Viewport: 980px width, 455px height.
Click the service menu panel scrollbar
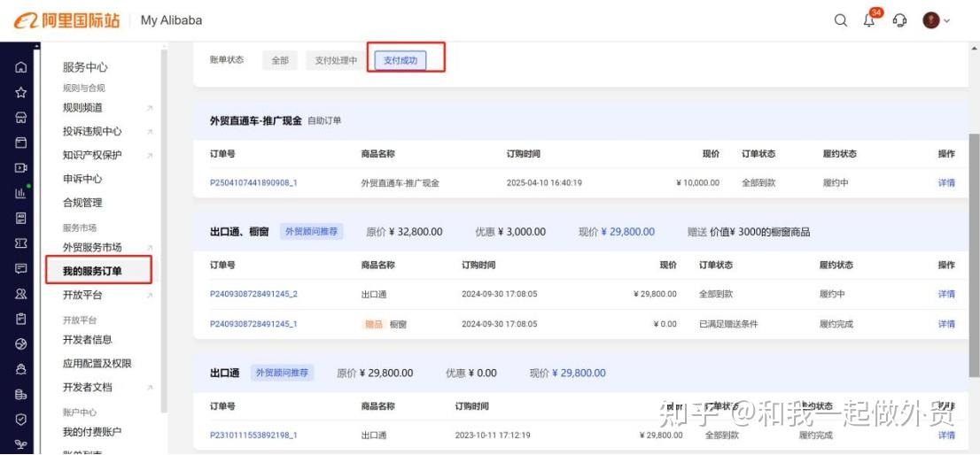point(164,231)
